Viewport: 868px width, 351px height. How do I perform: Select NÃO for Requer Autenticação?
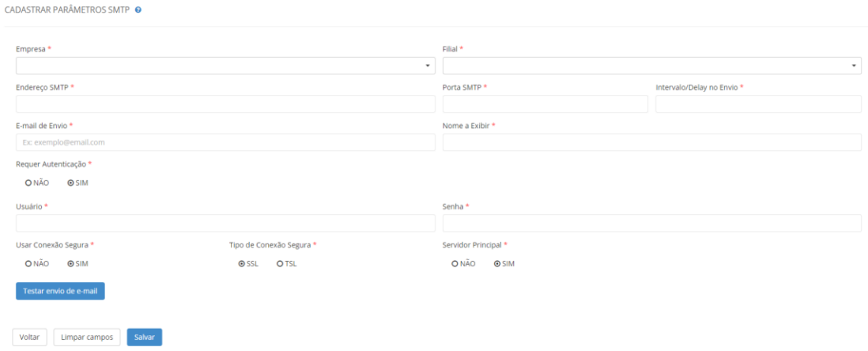(x=28, y=183)
